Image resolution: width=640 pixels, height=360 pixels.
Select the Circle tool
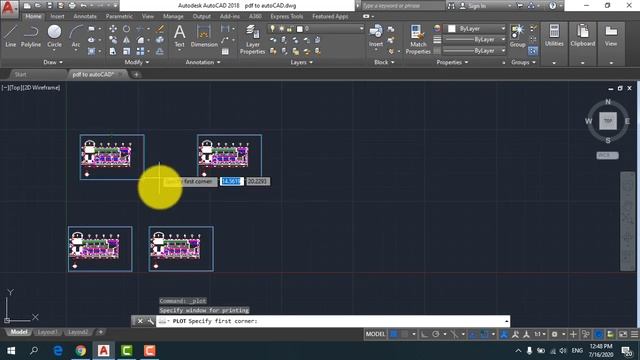(54, 36)
